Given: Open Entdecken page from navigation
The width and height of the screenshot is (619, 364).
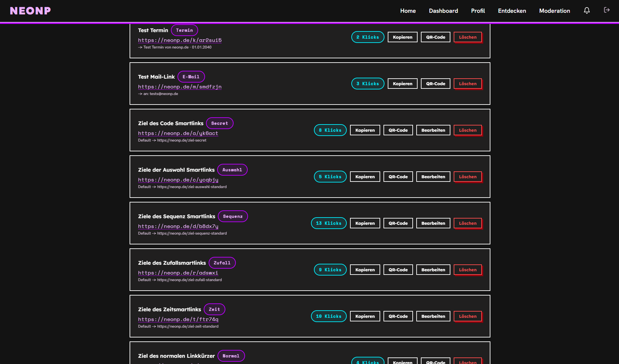Looking at the screenshot, I should coord(512,11).
